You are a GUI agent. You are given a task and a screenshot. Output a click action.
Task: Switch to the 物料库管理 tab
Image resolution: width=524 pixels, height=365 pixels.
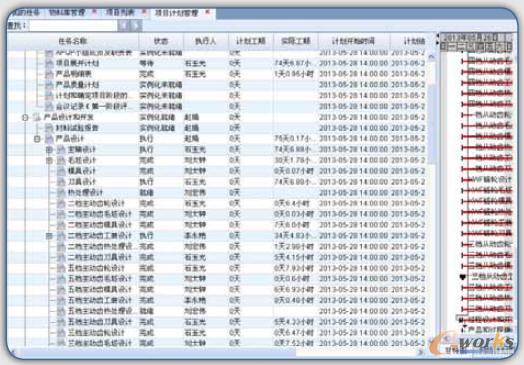[67, 13]
